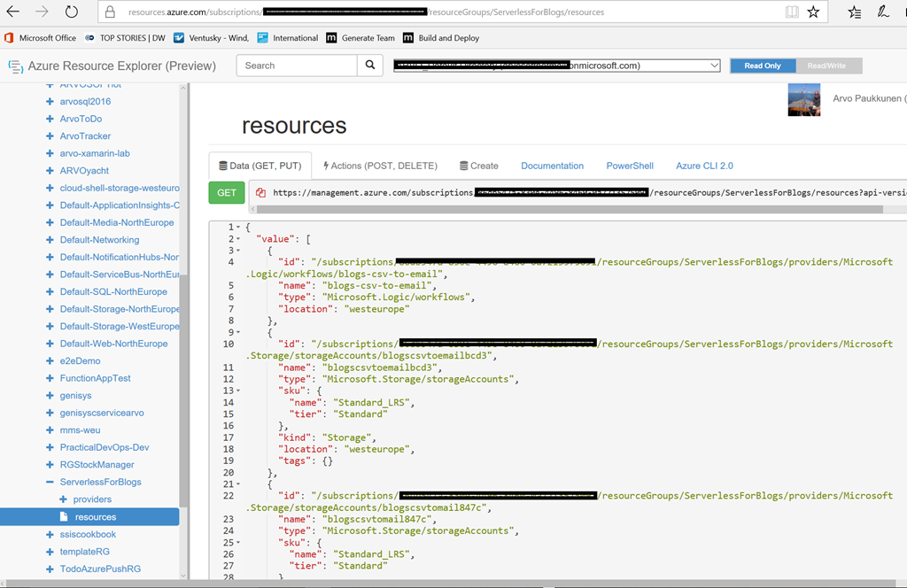This screenshot has width=907, height=588.
Task: Open the Documentation link
Action: 552,166
